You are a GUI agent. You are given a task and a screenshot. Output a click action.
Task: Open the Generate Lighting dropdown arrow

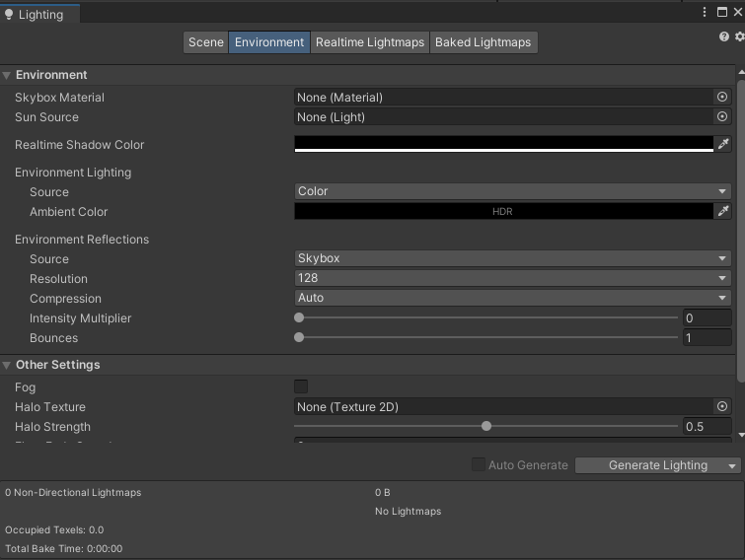click(x=732, y=466)
